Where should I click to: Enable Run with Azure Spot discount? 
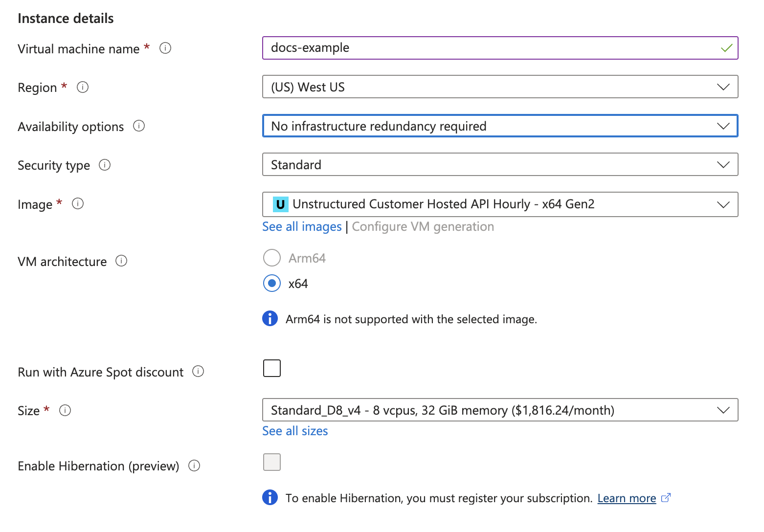coord(272,368)
